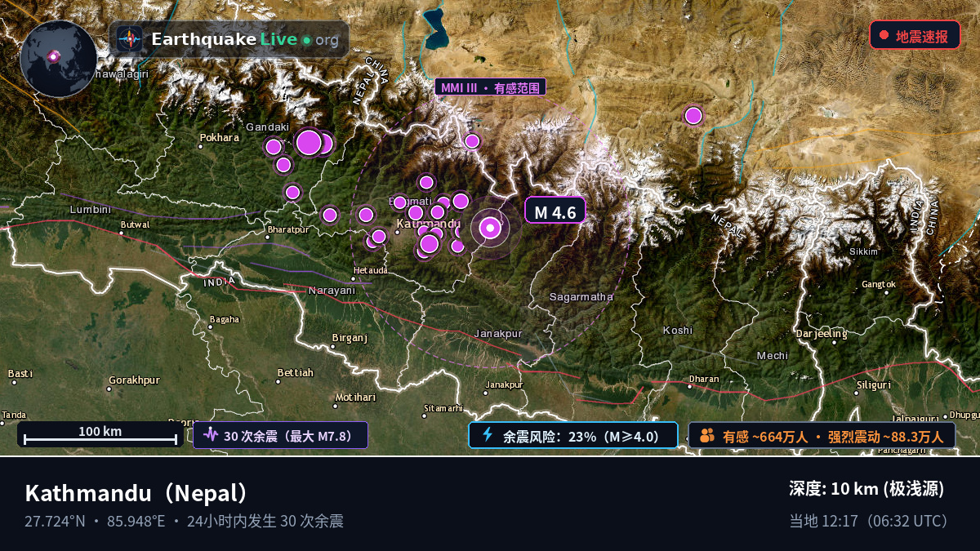Viewport: 980px width, 551px height.
Task: Select the largest aftershock marker near Gandaki
Action: (309, 142)
